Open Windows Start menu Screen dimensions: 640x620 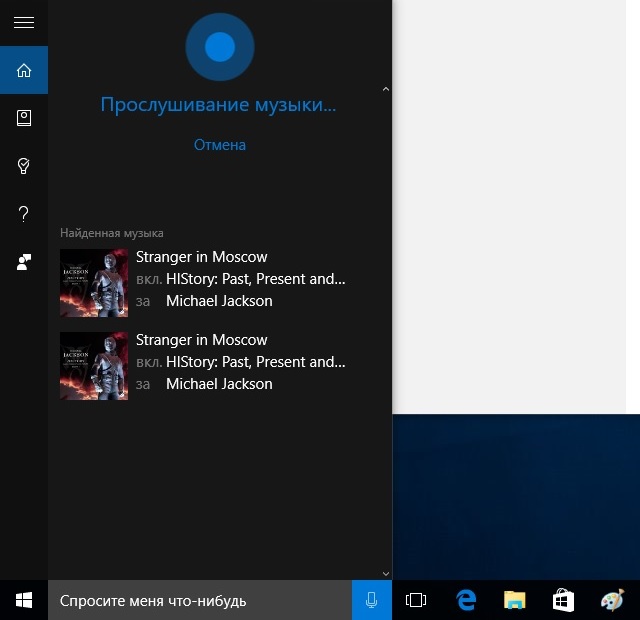[24, 600]
